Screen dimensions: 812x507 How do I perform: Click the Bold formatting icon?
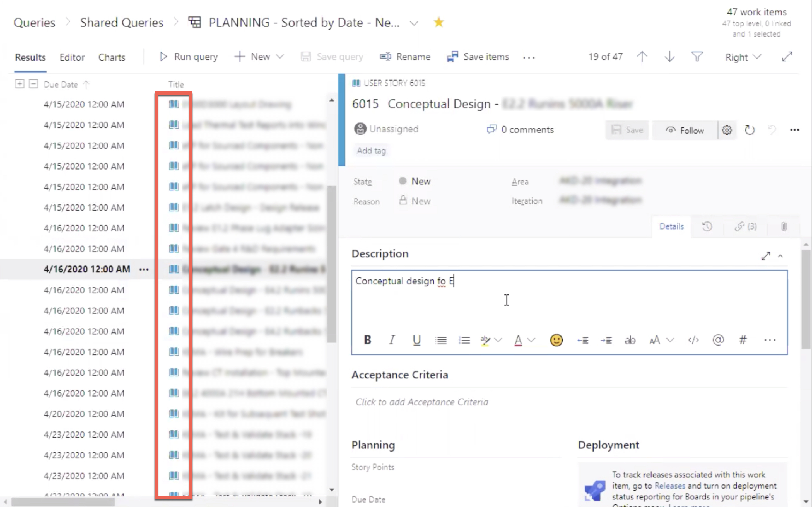coord(367,340)
